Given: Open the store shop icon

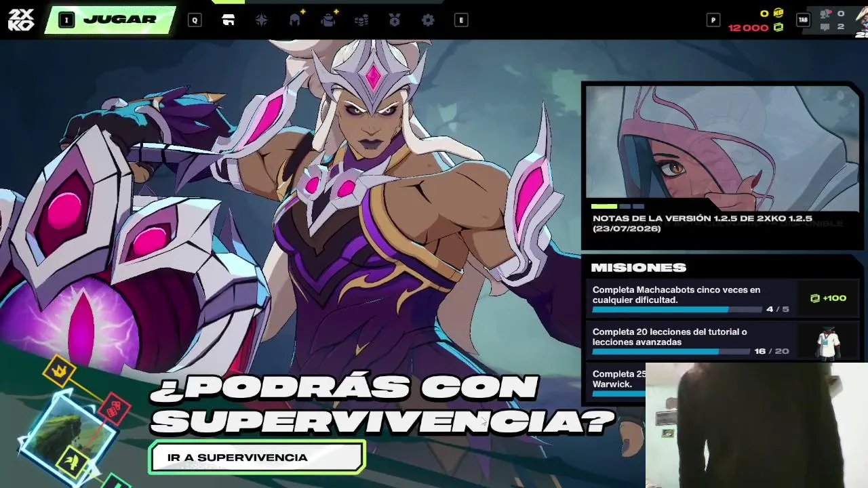Looking at the screenshot, I should tap(229, 20).
